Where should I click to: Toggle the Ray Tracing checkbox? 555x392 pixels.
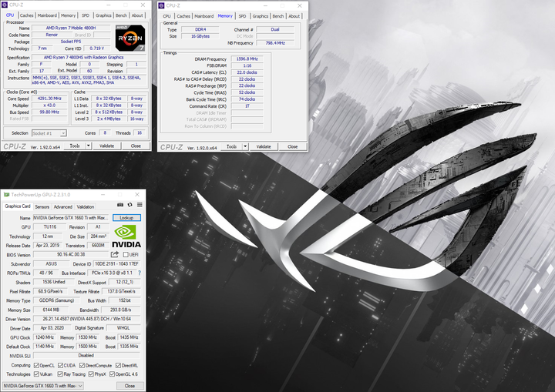60,374
